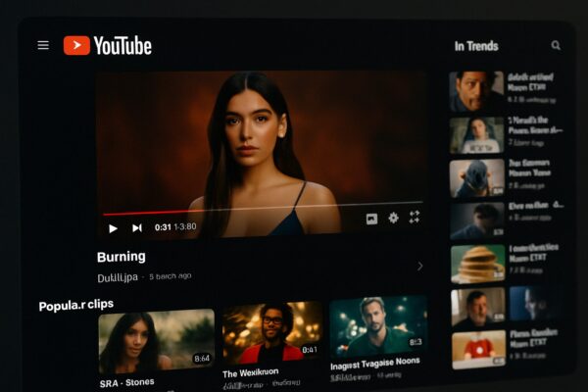Click the main video frame
The image size is (588, 392).
(x=261, y=154)
